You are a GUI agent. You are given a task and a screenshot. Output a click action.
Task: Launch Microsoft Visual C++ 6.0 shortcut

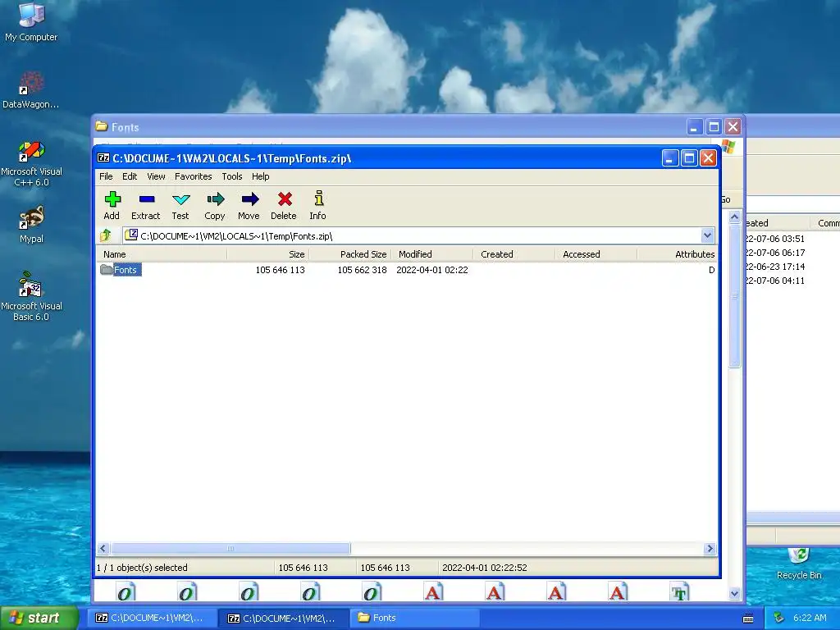pos(31,163)
